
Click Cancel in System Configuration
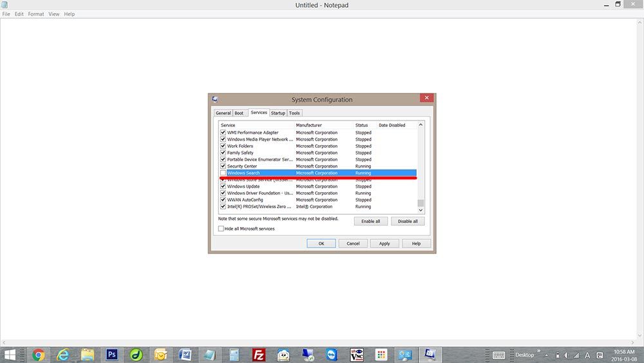[x=353, y=243]
